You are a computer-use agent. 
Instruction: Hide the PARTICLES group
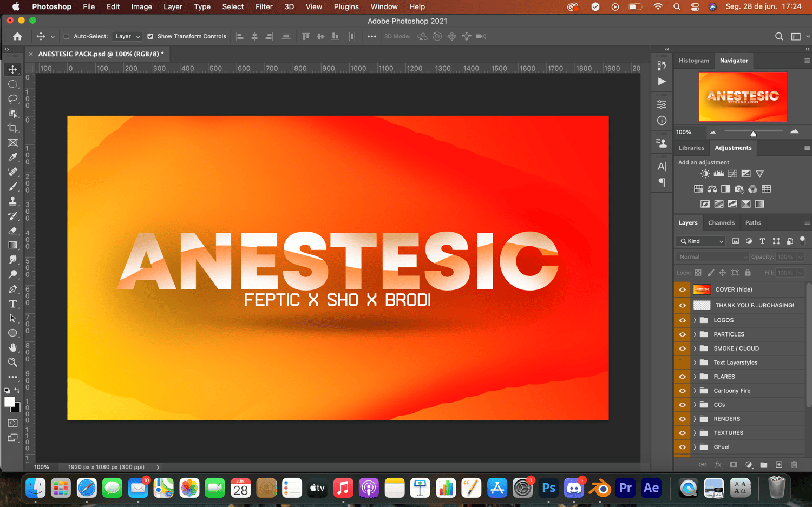[x=682, y=334]
